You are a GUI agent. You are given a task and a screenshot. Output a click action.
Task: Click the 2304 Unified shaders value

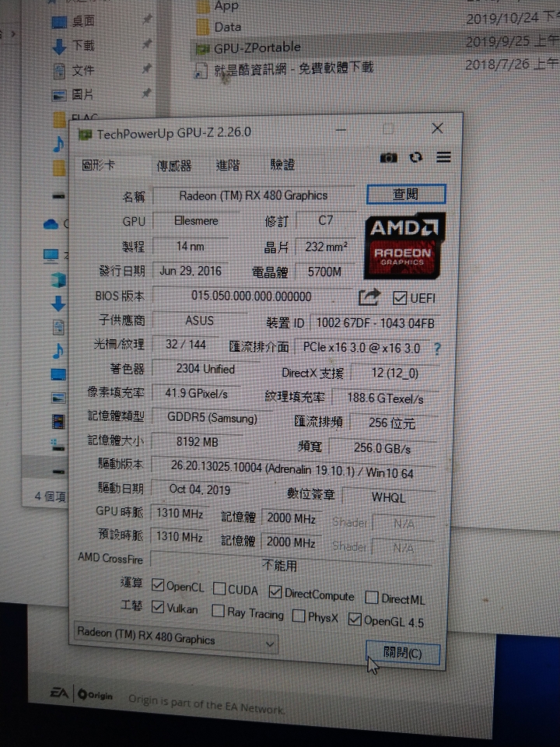click(205, 369)
